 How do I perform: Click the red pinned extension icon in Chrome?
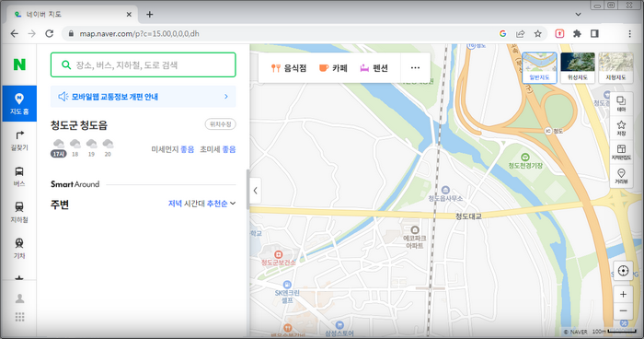click(x=559, y=34)
